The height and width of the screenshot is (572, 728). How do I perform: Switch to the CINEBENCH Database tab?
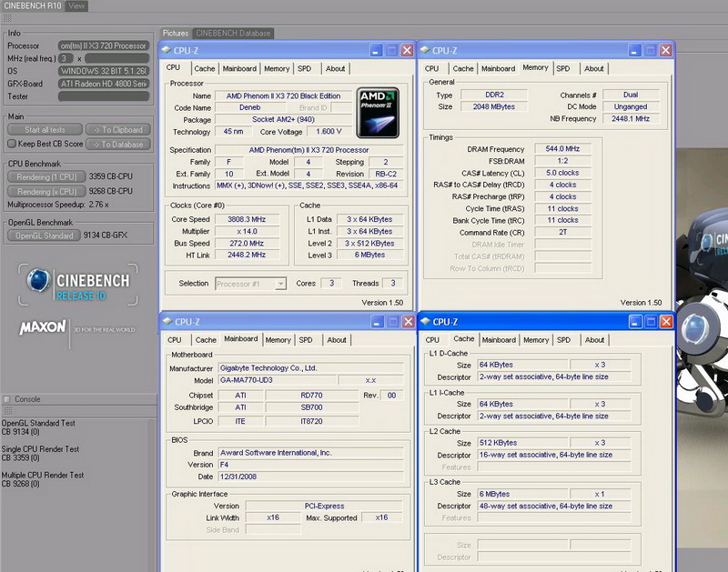(x=233, y=34)
